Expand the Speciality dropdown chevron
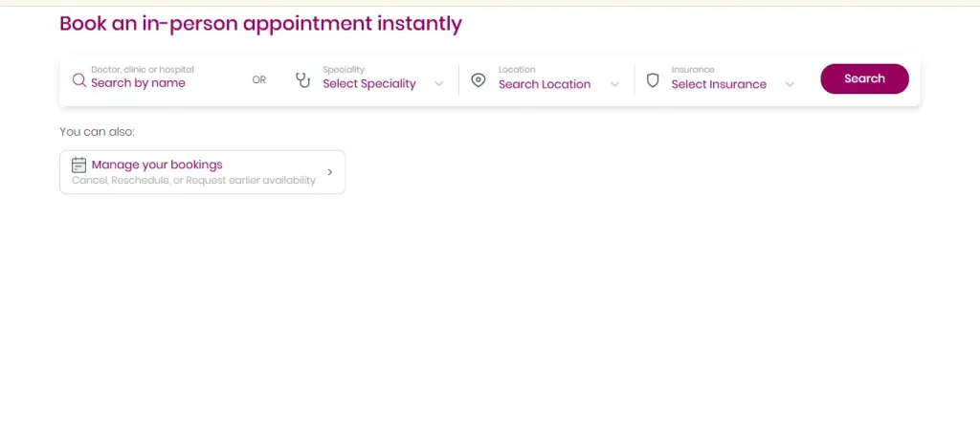Screen dimensions: 980x439 coord(439,84)
